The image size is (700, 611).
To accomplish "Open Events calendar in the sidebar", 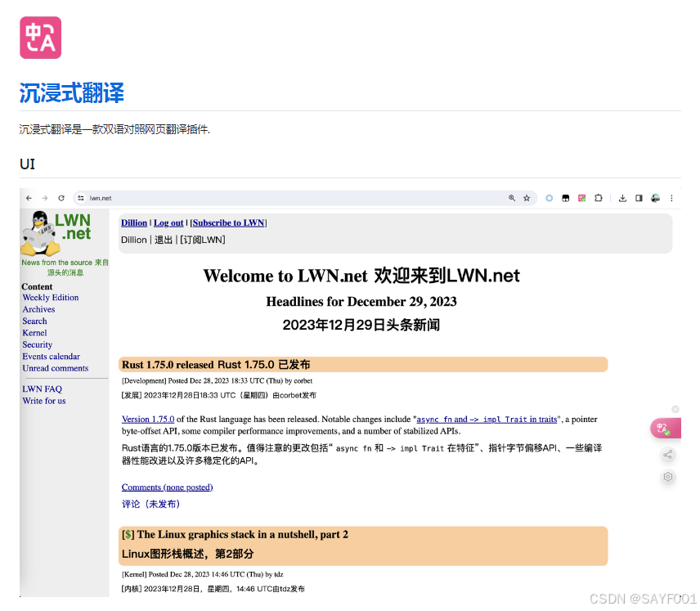I will (x=52, y=357).
